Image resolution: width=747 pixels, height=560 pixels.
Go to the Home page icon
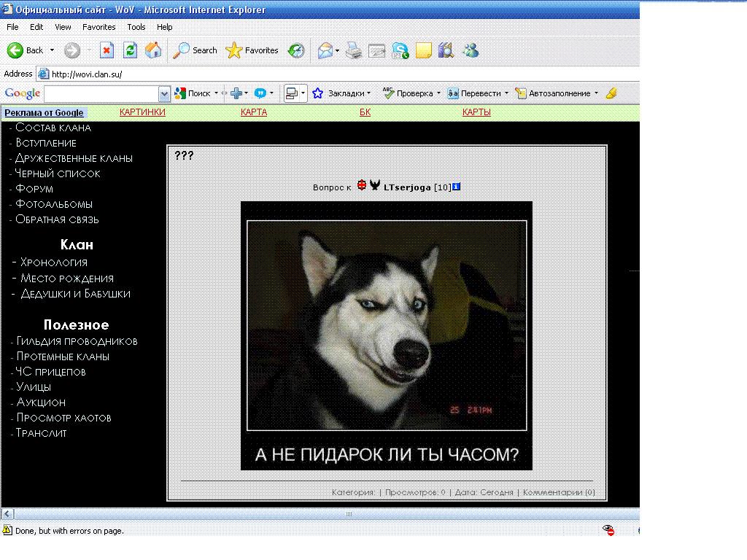pos(153,50)
